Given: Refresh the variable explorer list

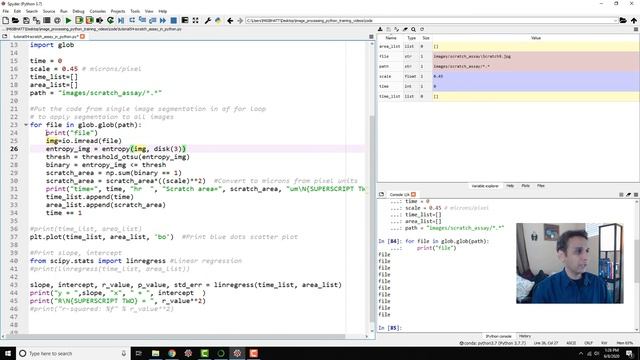Looking at the screenshot, I should point(422,29).
